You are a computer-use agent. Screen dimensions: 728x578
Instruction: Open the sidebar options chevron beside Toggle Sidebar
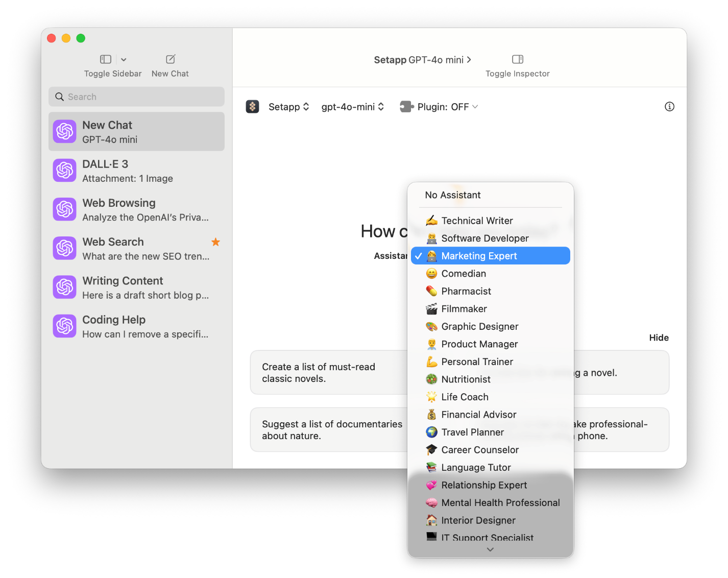124,60
